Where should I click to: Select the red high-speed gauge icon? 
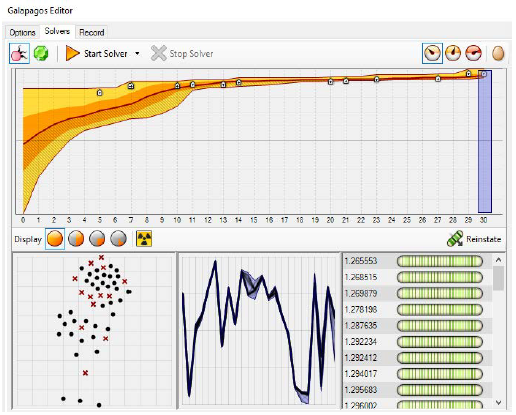coord(474,53)
